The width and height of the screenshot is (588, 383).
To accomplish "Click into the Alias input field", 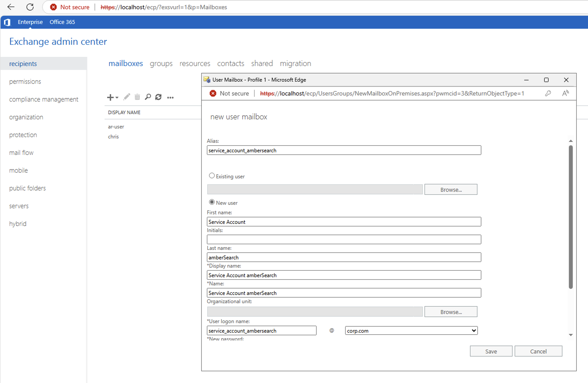I will point(344,150).
